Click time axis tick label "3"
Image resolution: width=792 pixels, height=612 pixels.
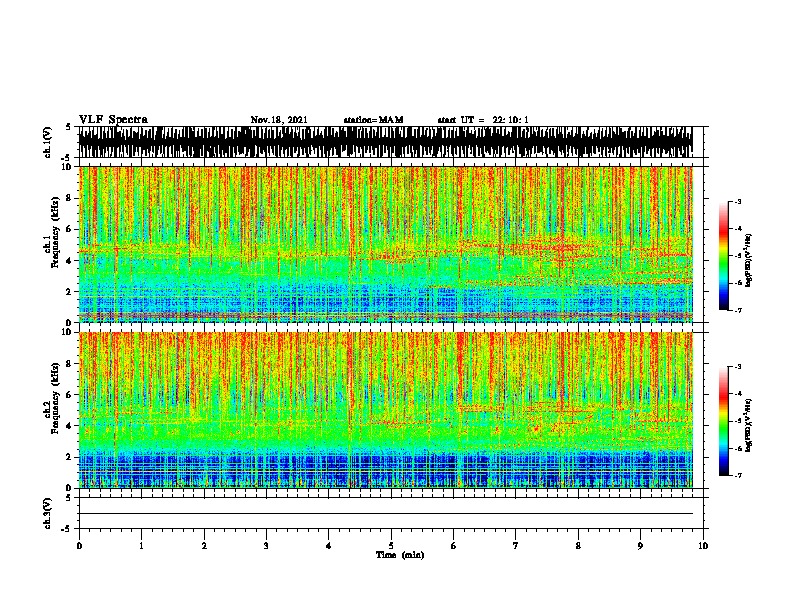(x=266, y=546)
